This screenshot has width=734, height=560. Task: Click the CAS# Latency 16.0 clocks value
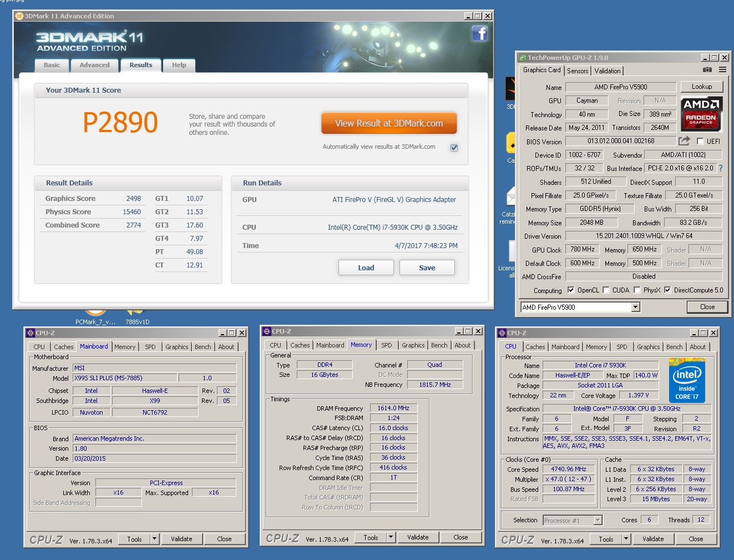(393, 428)
